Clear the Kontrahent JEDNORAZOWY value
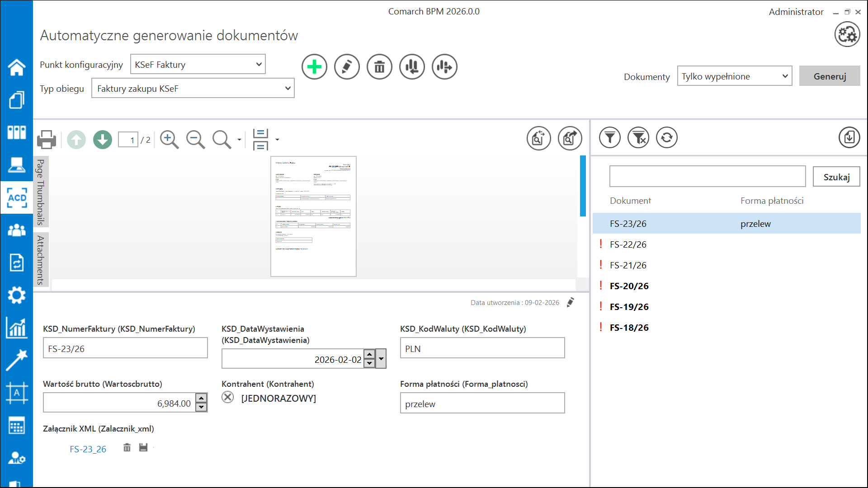This screenshot has height=488, width=868. click(x=228, y=397)
